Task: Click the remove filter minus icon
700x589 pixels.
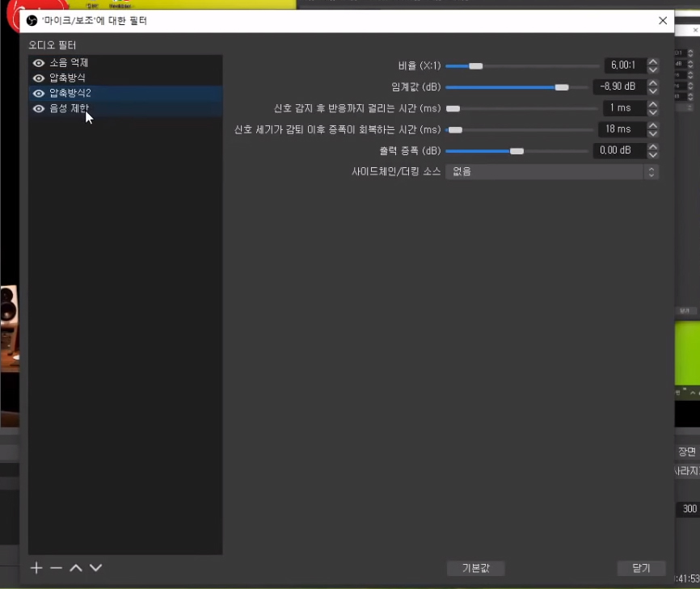Action: click(x=56, y=568)
